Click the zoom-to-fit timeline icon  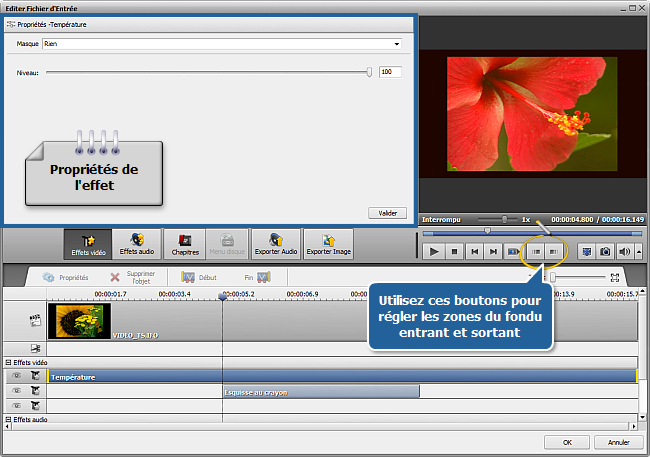(616, 277)
